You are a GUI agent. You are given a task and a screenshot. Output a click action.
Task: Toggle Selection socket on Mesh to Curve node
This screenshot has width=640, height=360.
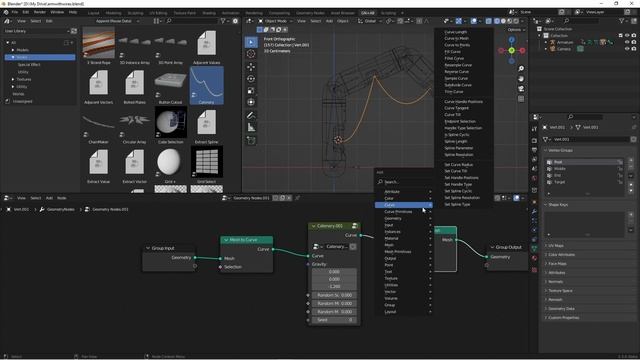[x=220, y=267]
